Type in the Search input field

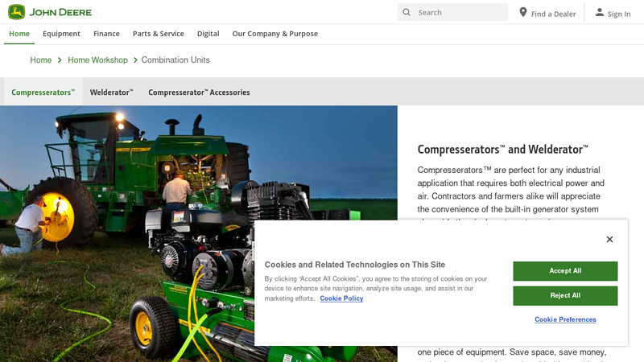460,12
